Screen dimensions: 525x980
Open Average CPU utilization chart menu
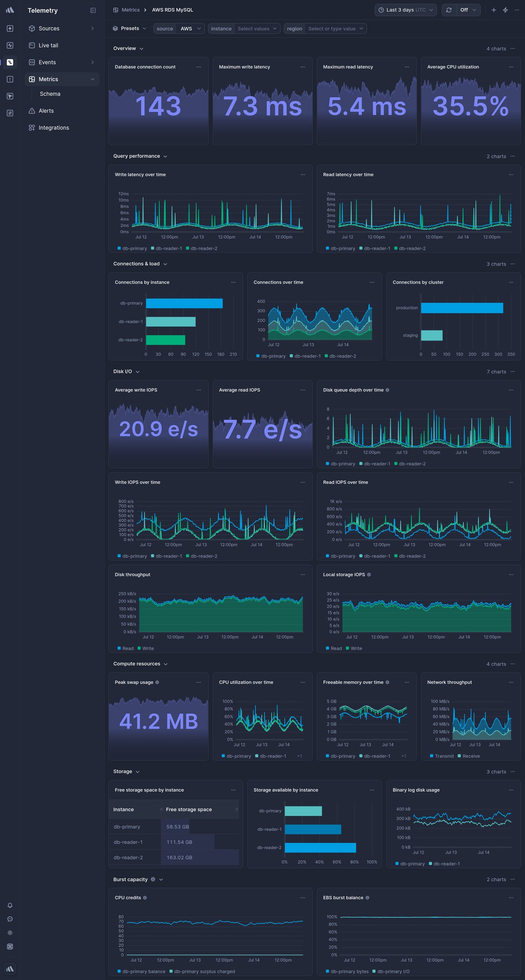(511, 67)
